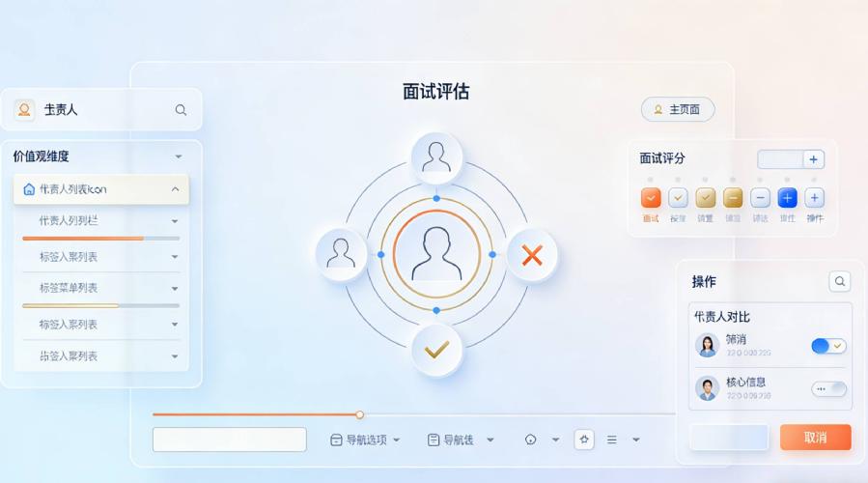
Task: Click the orange progress slider handle
Action: coord(360,414)
